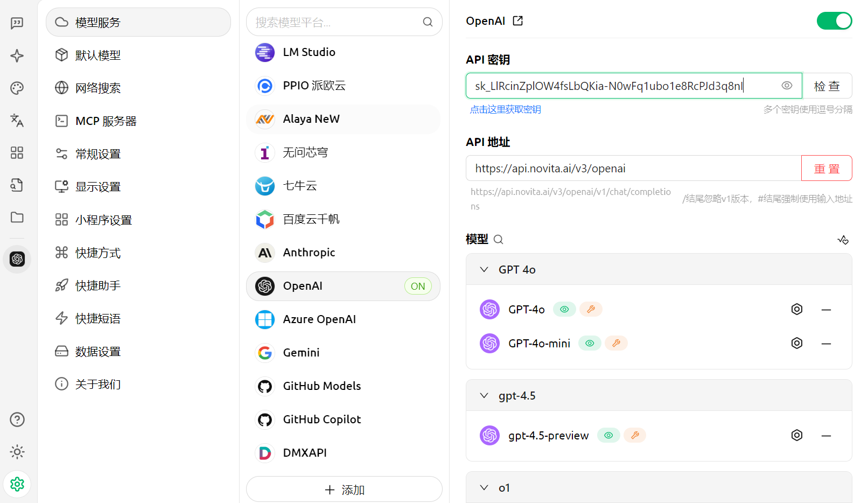Open settings for gpt-4.5-preview
The height and width of the screenshot is (503, 868).
click(x=797, y=435)
